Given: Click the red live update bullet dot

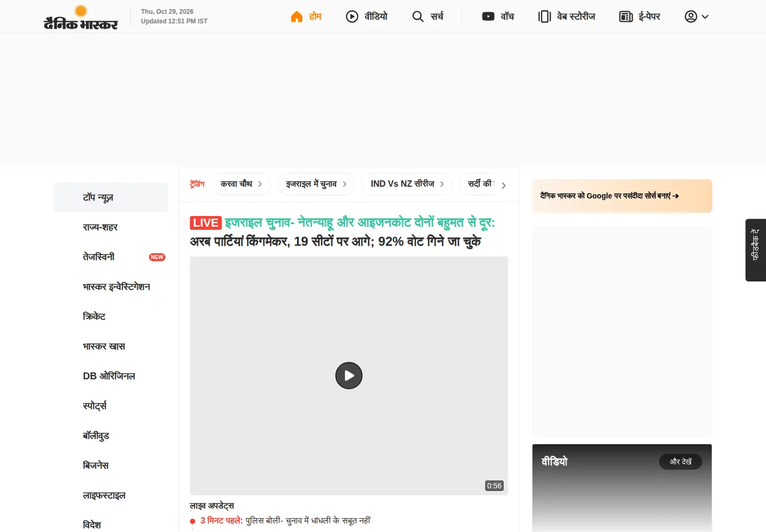Looking at the screenshot, I should 193,521.
